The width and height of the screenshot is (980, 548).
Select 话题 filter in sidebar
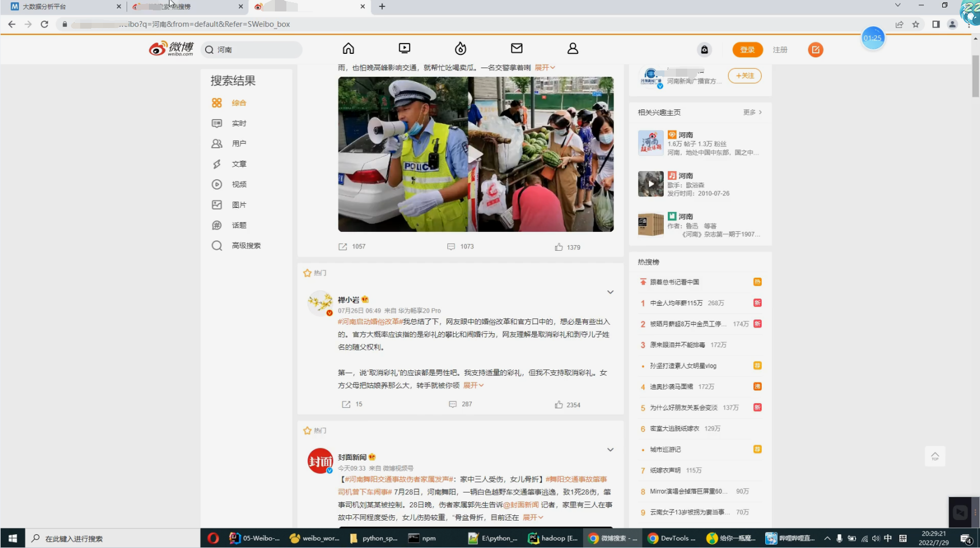pos(239,226)
